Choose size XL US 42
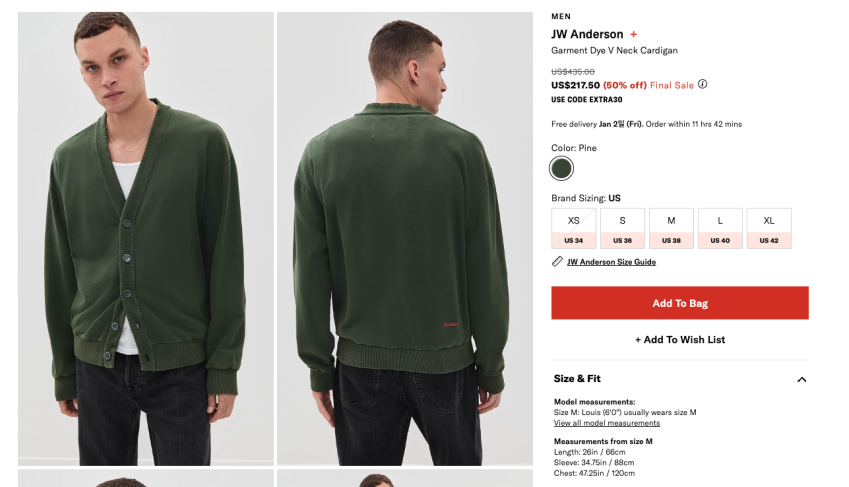This screenshot has width=849, height=487. [x=769, y=229]
